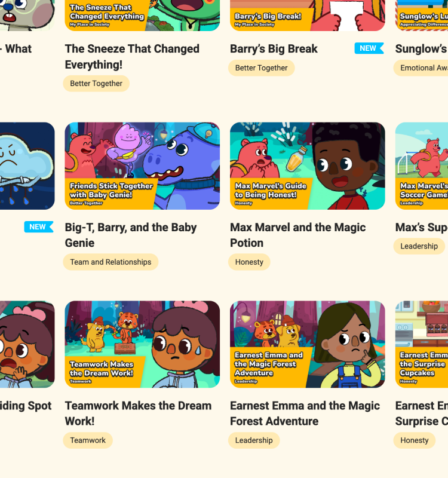Open the Earnest Emma and the Magic Forest Adventure title

click(305, 413)
